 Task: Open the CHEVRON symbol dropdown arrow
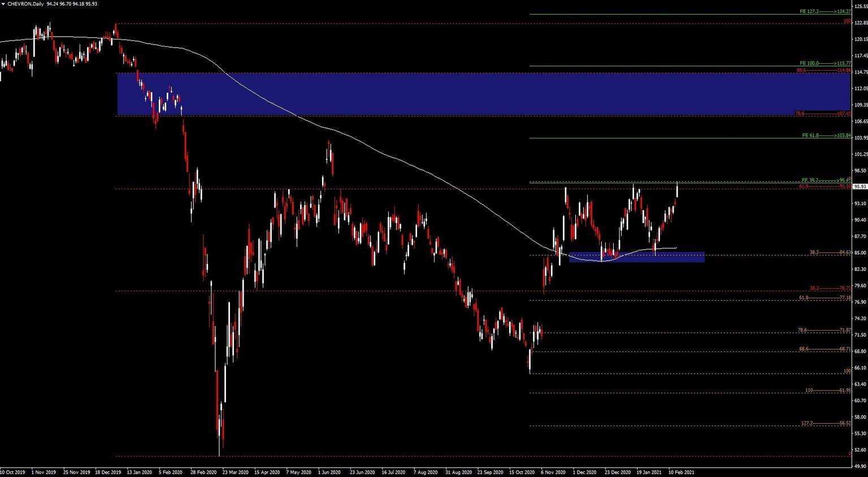5,4
